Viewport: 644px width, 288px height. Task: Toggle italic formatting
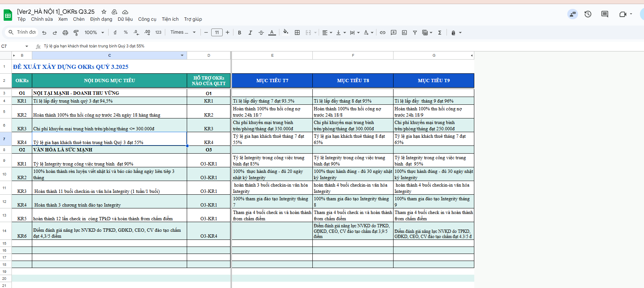coord(250,33)
